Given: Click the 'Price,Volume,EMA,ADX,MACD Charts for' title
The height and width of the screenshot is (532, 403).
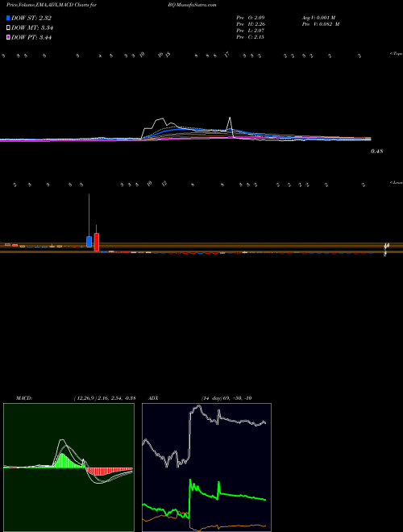Looking at the screenshot, I should (x=52, y=5).
